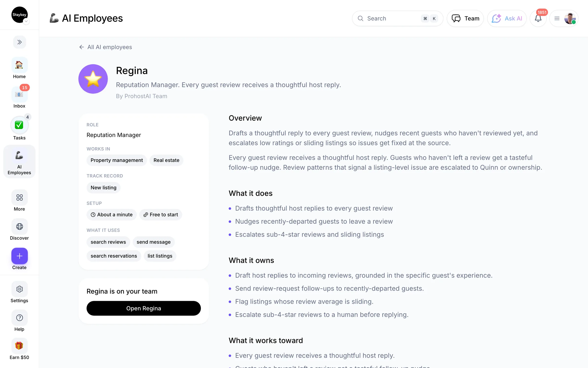Open the Staykey workspace switcher logo
Screen dimensions: 588x368
coord(20,15)
